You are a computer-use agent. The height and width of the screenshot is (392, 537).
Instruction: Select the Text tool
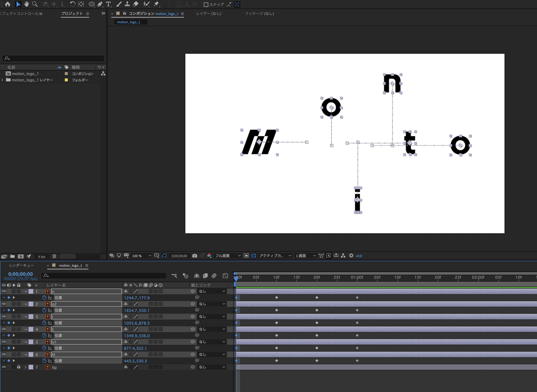point(108,4)
